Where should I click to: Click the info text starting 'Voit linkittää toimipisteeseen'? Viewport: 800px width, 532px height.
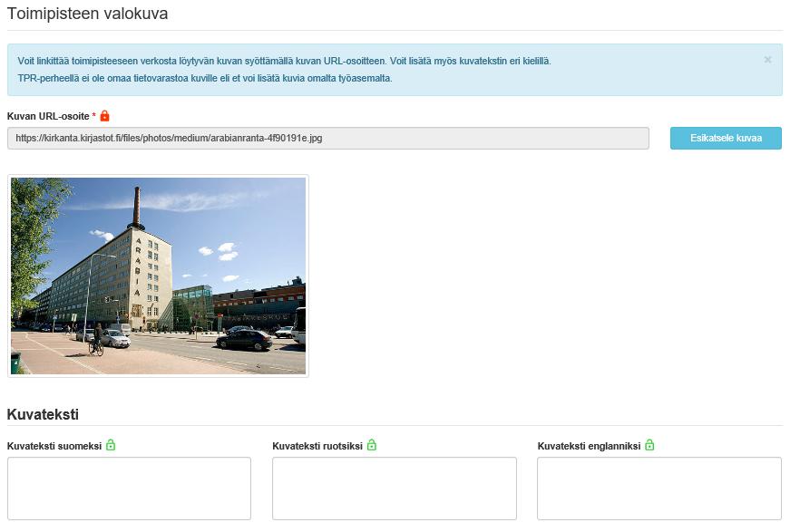pos(284,61)
